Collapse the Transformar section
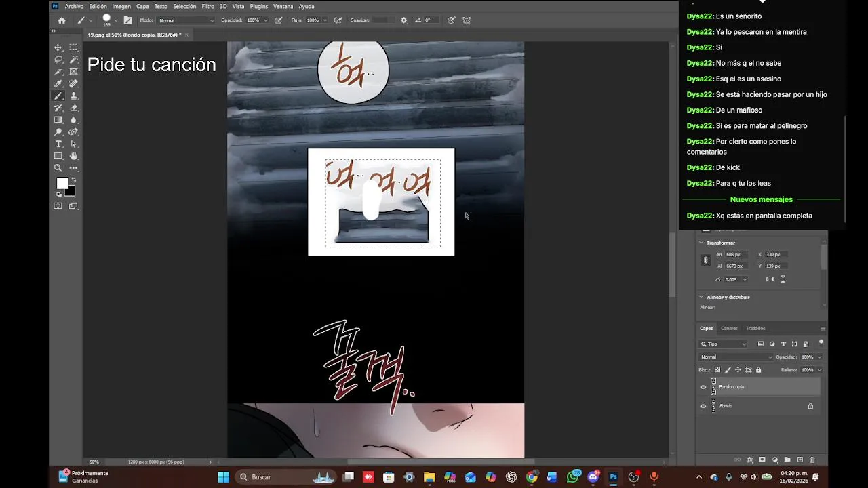Image resolution: width=868 pixels, height=488 pixels. coord(701,243)
